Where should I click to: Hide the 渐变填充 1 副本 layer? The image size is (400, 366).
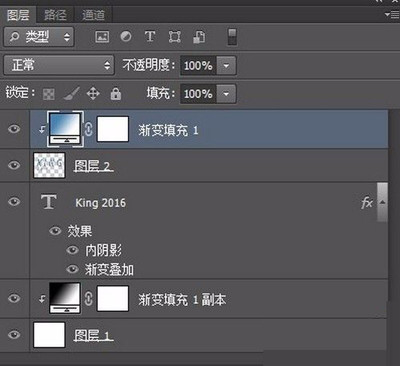pyautogui.click(x=14, y=298)
